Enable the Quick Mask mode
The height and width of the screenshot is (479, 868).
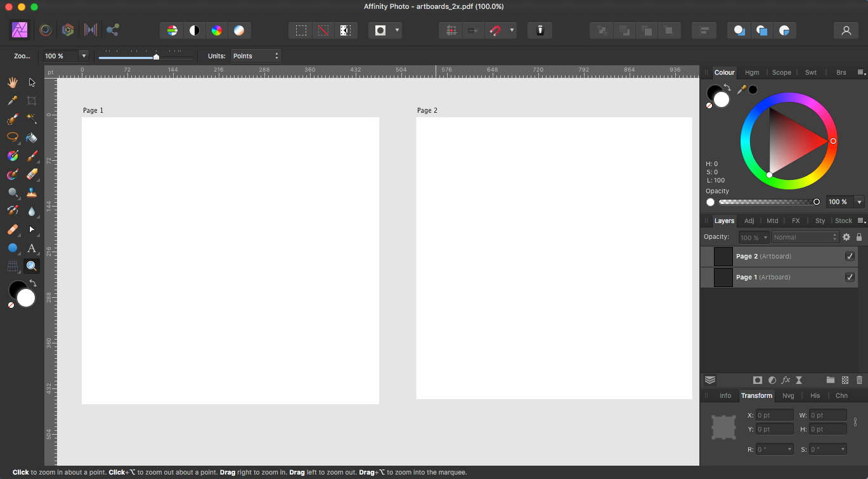point(380,30)
